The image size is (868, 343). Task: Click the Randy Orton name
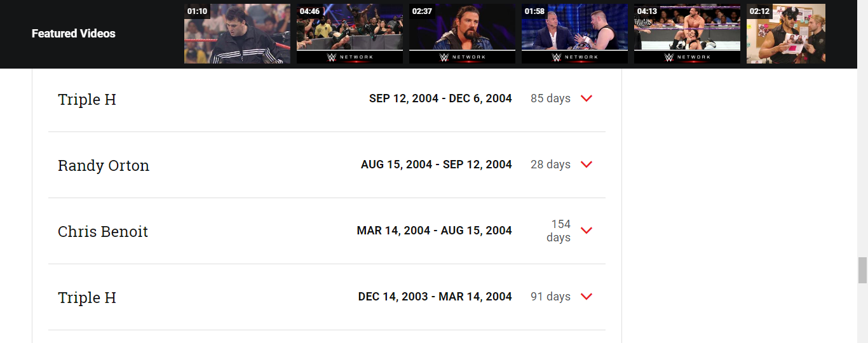104,166
